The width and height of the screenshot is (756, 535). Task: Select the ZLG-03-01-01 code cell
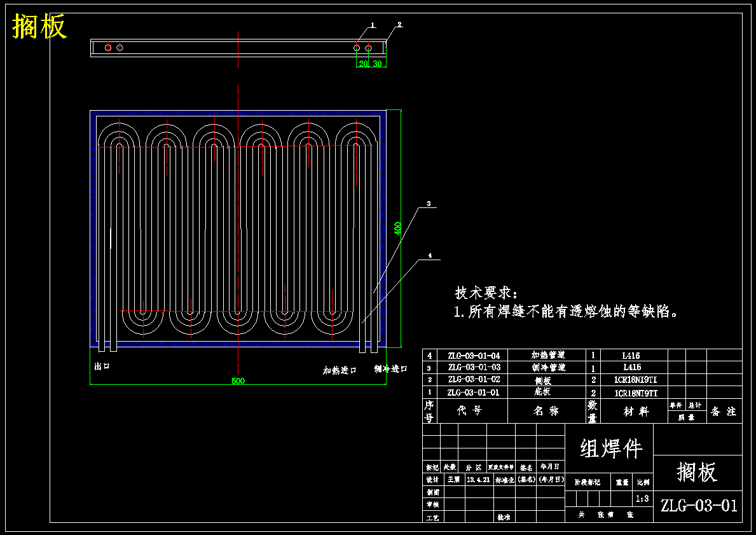(x=474, y=393)
